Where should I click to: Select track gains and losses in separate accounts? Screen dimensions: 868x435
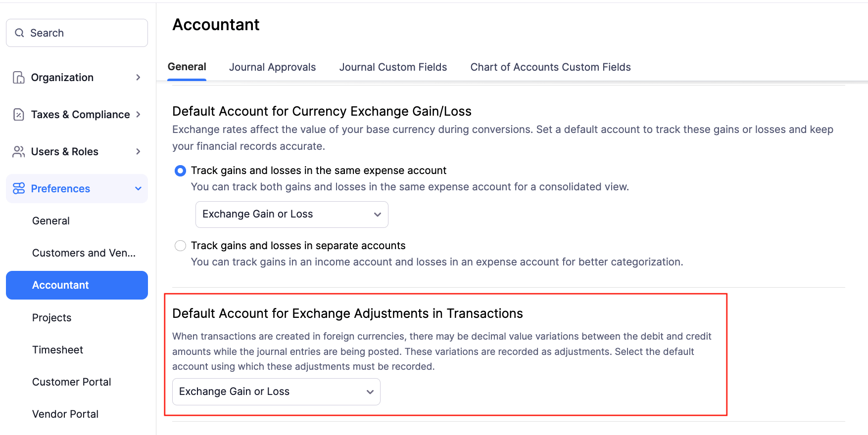(180, 245)
